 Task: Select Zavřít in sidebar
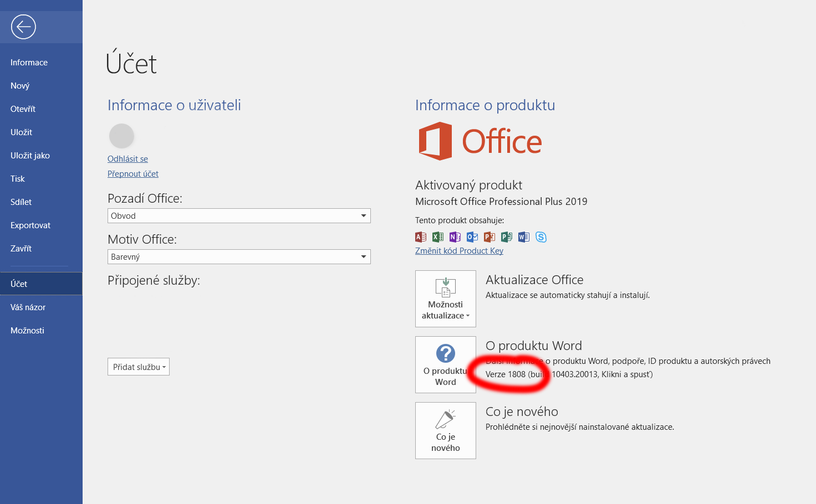tap(41, 249)
